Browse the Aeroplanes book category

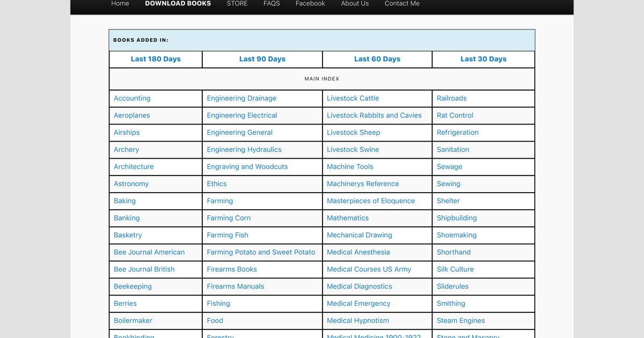tap(131, 115)
